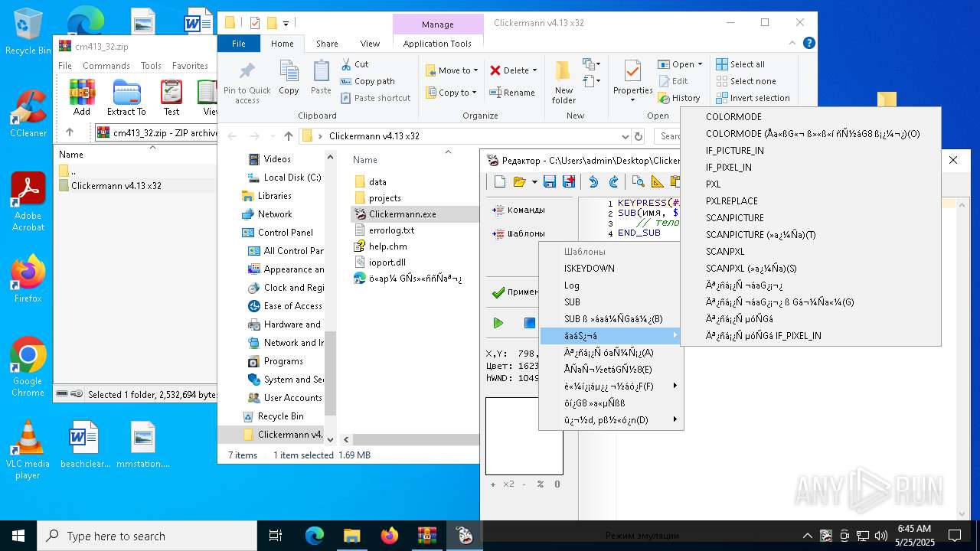This screenshot has height=551, width=980.
Task: Click the Cut scissors in the ribbon
Action: click(x=354, y=64)
